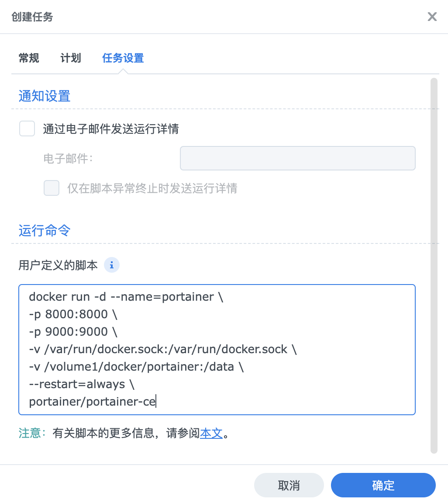Open the 本文 help link

(x=211, y=434)
